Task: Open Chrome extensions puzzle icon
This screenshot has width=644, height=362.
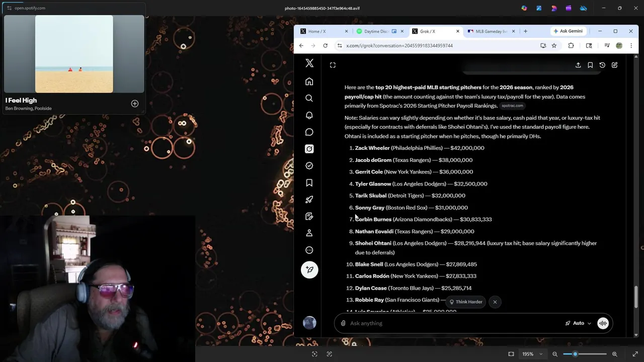Action: point(571,45)
